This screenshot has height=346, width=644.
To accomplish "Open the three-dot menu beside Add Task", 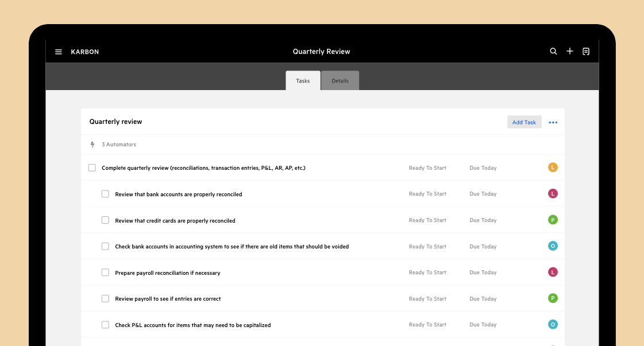I will click(x=553, y=122).
